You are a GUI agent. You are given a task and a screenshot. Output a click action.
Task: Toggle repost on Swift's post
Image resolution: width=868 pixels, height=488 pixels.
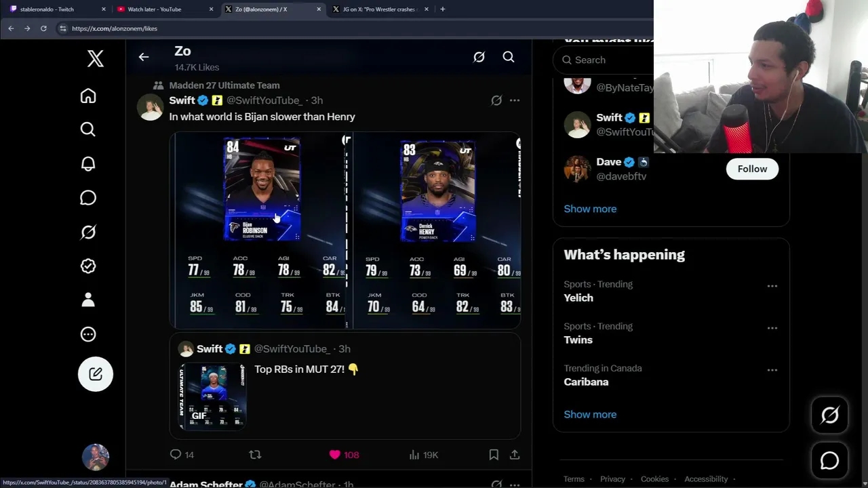click(x=255, y=455)
